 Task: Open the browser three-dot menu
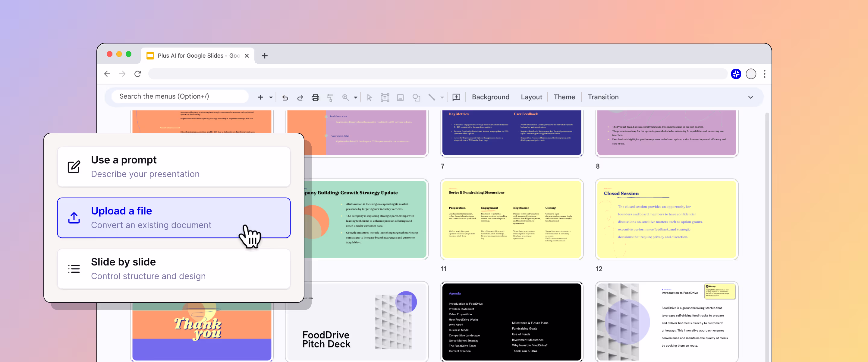(x=765, y=74)
